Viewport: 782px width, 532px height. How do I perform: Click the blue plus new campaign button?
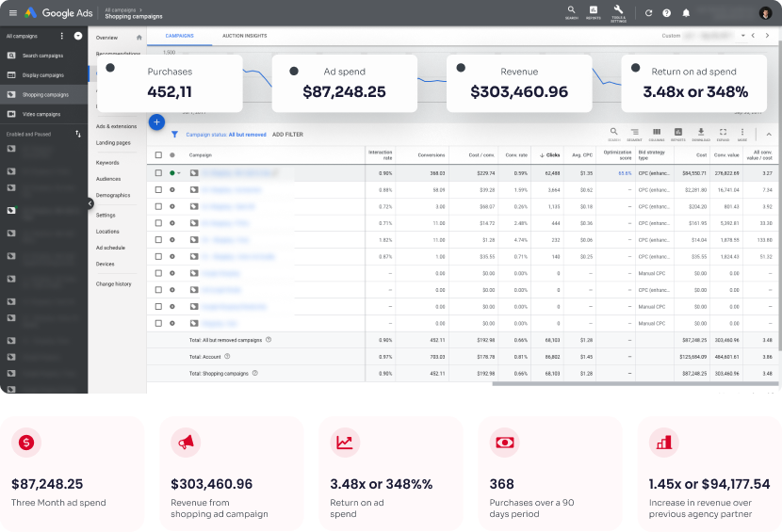point(156,121)
